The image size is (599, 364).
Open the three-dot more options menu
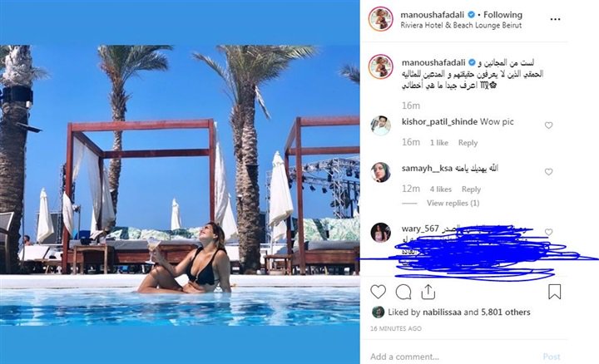pos(555,19)
